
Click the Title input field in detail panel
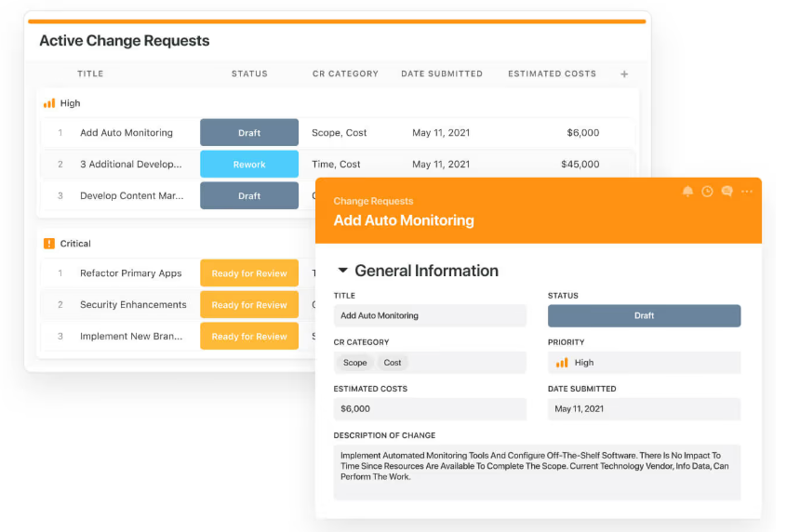click(430, 315)
